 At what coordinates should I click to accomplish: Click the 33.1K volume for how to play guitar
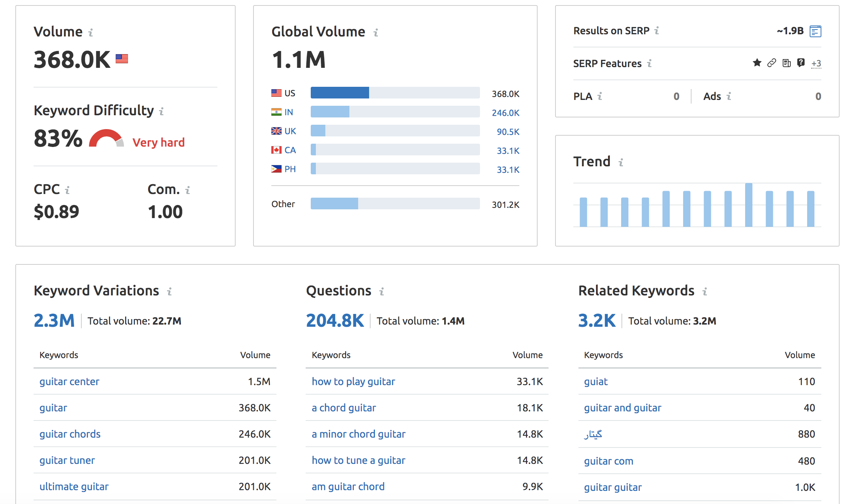click(x=530, y=381)
